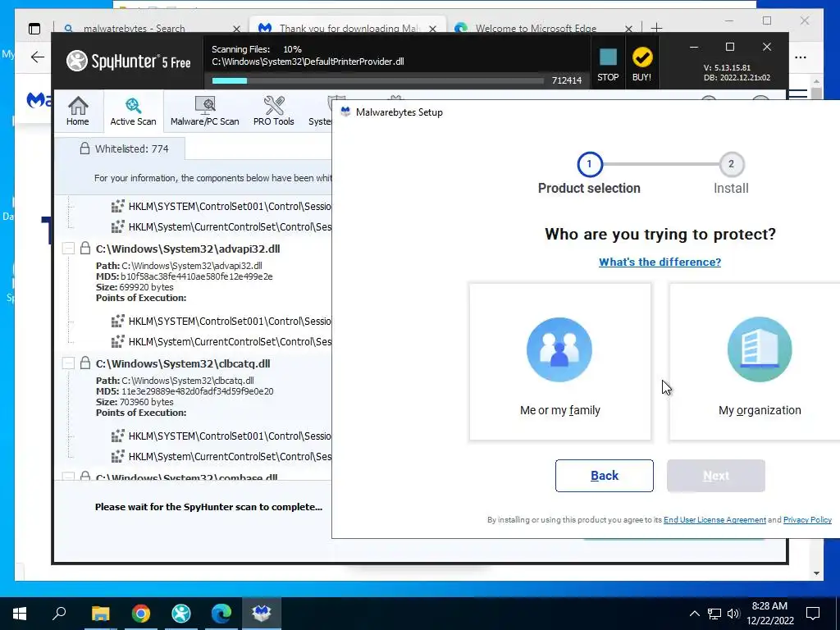Switch to SpyHunter from the taskbar

tap(181, 613)
